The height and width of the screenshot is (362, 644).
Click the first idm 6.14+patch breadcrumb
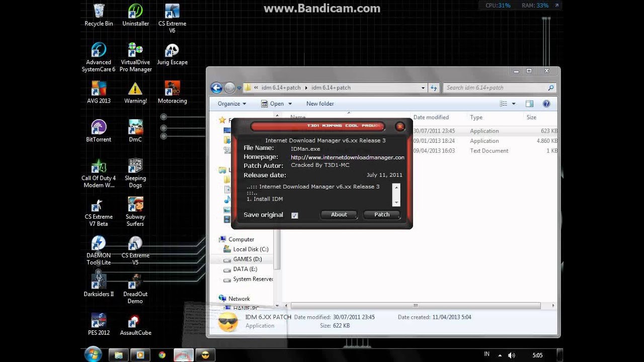282,87
